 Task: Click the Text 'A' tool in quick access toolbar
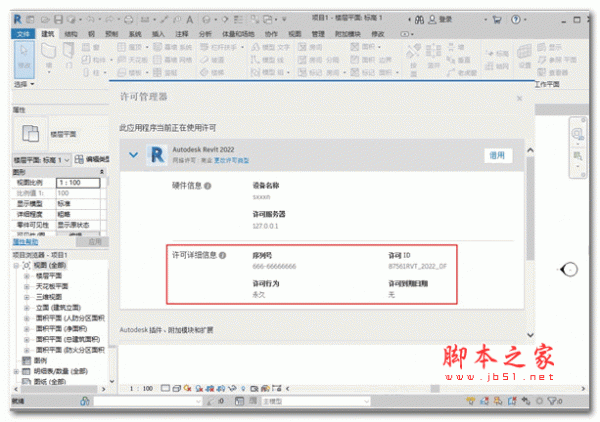point(189,19)
